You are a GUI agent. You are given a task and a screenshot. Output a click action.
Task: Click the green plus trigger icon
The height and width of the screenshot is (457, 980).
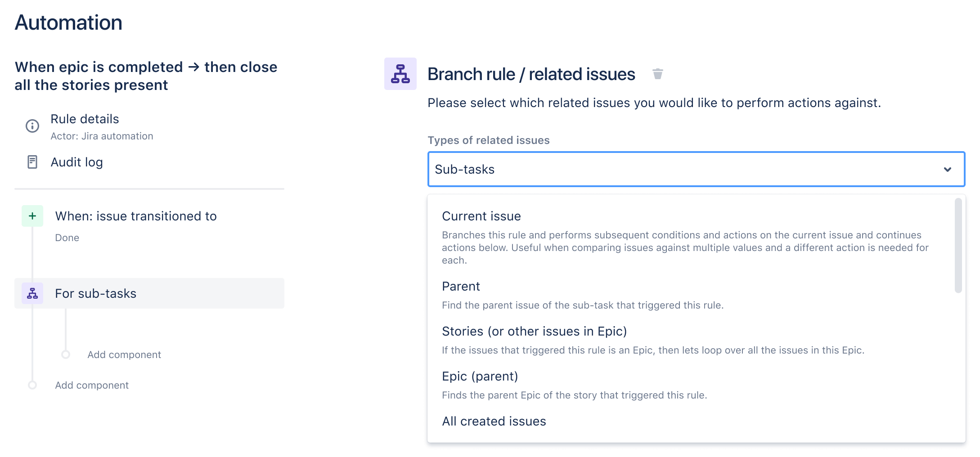point(32,216)
